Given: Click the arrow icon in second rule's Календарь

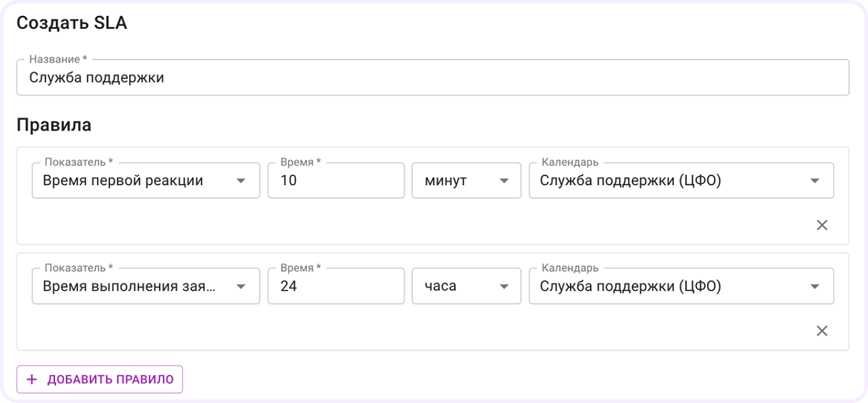Looking at the screenshot, I should (x=815, y=286).
